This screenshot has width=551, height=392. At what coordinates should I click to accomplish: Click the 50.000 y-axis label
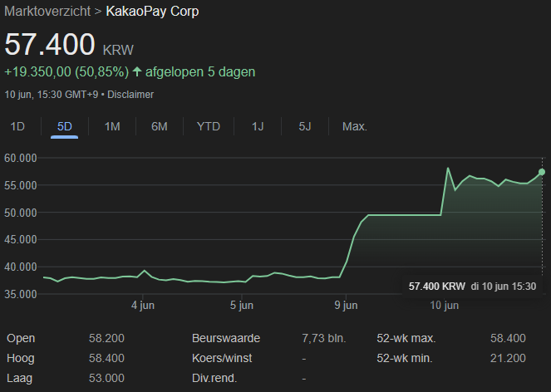21,213
